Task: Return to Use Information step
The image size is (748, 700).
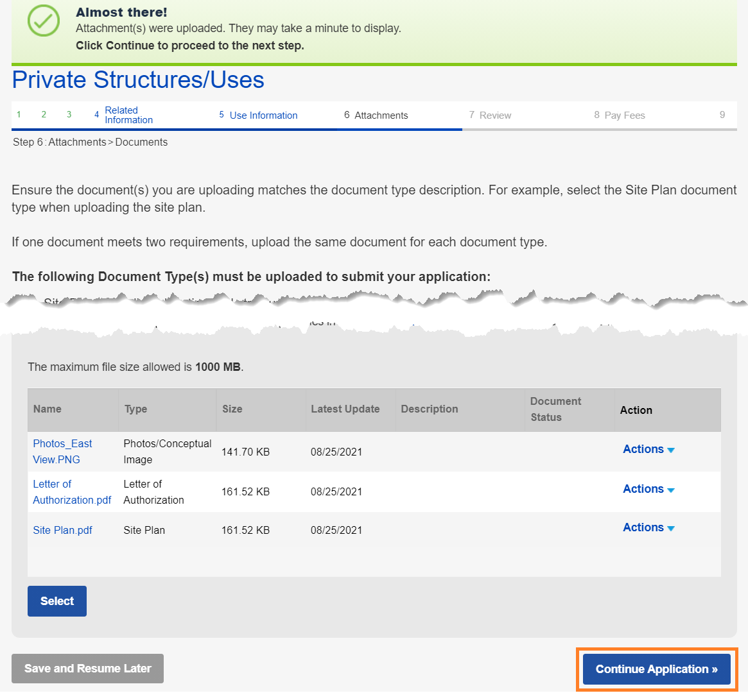Action: click(x=263, y=115)
